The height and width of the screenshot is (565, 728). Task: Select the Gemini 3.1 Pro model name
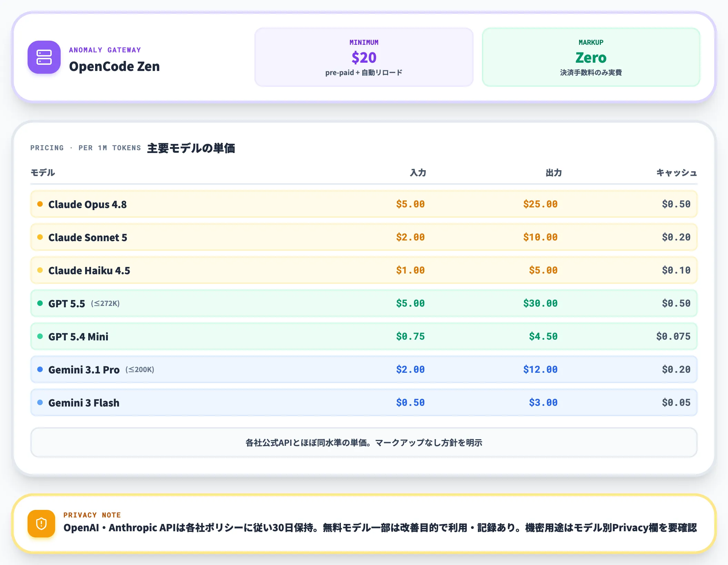click(84, 370)
